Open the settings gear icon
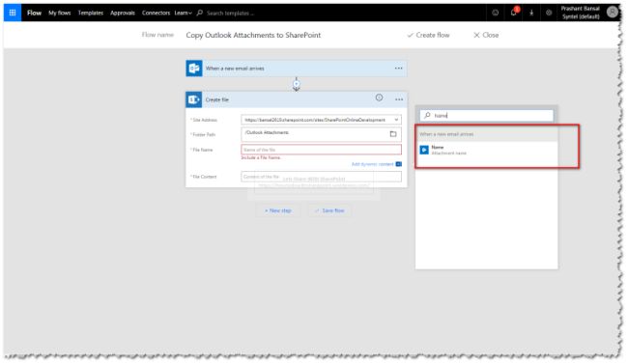The height and width of the screenshot is (364, 628). point(549,13)
